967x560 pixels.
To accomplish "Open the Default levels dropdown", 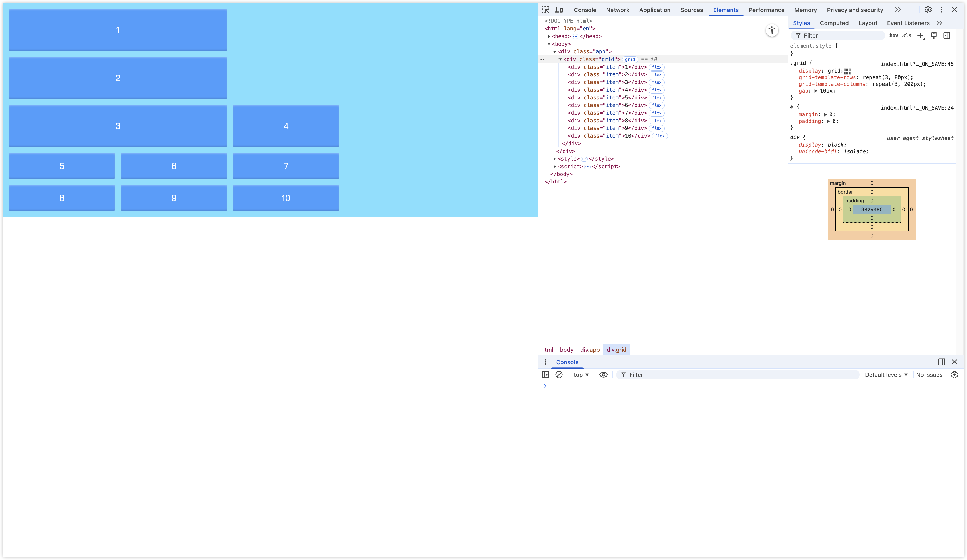I will click(886, 375).
